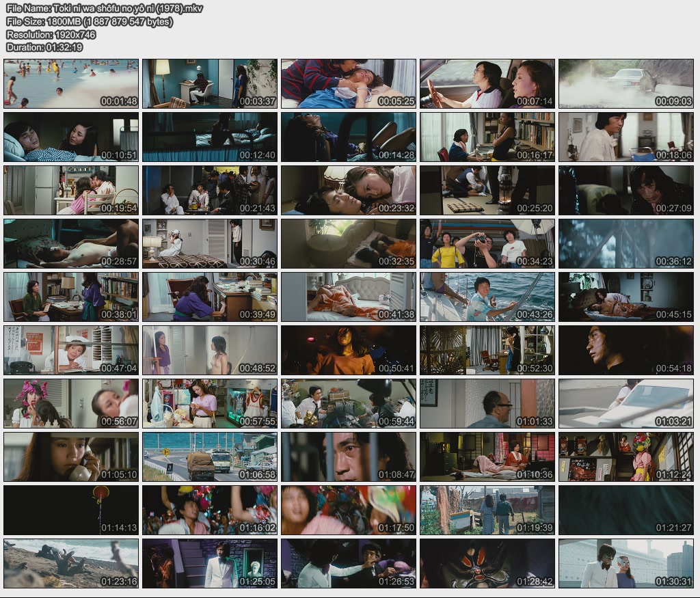Open the photographer frame 00:34:23
Screen dimensions: 700x598
[487, 244]
